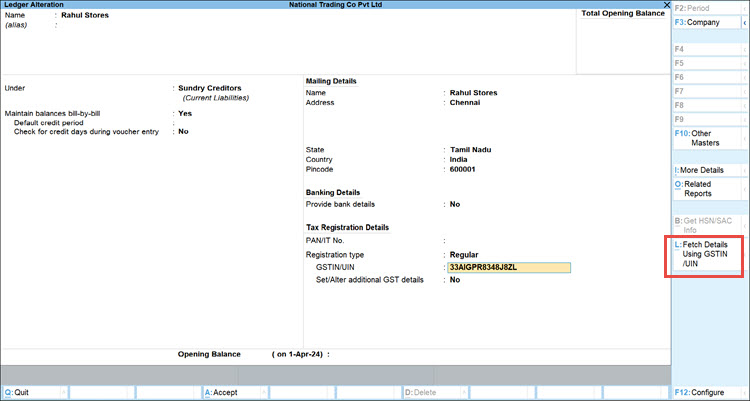Click the Pincode value 600001

pyautogui.click(x=466, y=170)
